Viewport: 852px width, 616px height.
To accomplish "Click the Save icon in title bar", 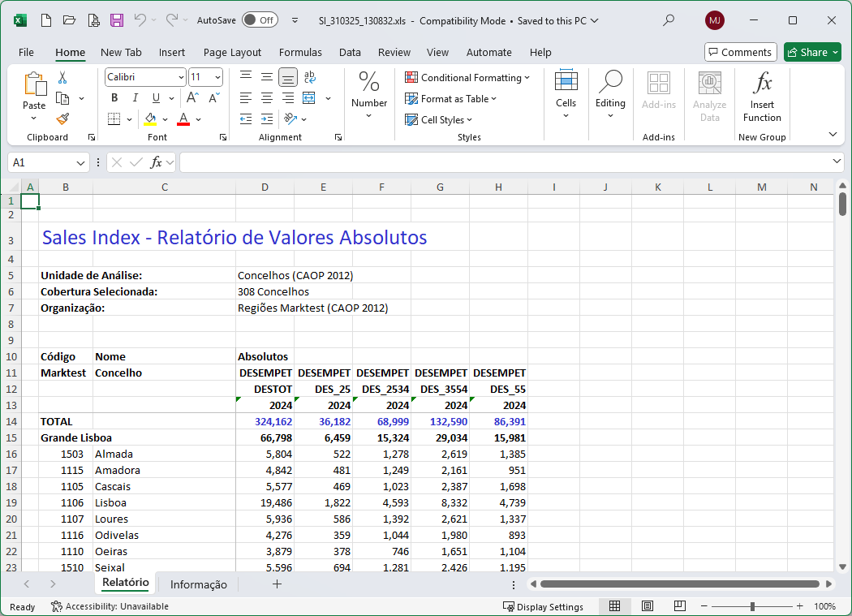I will (x=117, y=20).
